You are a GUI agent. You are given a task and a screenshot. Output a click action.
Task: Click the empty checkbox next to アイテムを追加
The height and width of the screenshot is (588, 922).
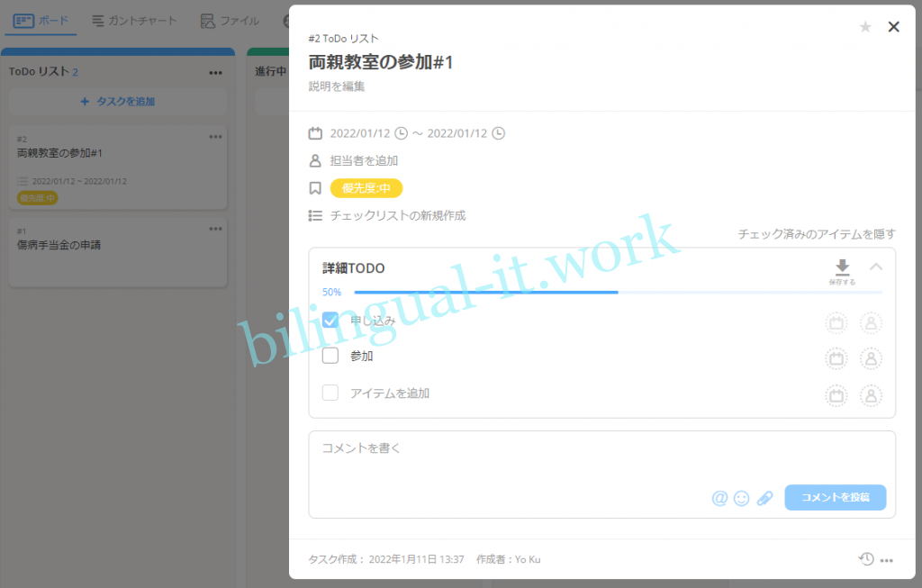pyautogui.click(x=330, y=393)
